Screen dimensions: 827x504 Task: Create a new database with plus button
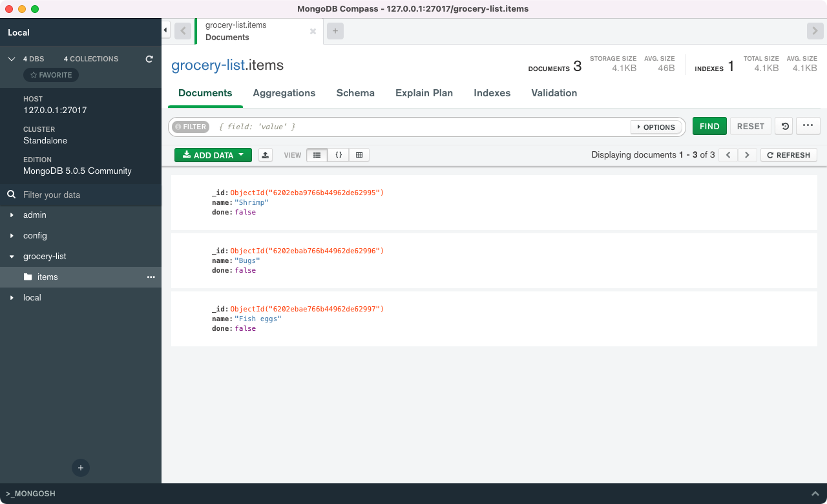pyautogui.click(x=81, y=468)
